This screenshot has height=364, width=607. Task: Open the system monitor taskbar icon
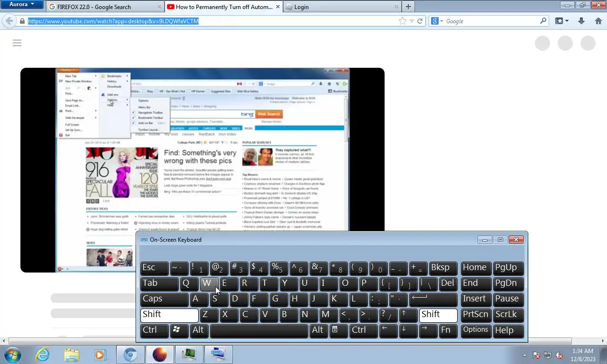189,355
